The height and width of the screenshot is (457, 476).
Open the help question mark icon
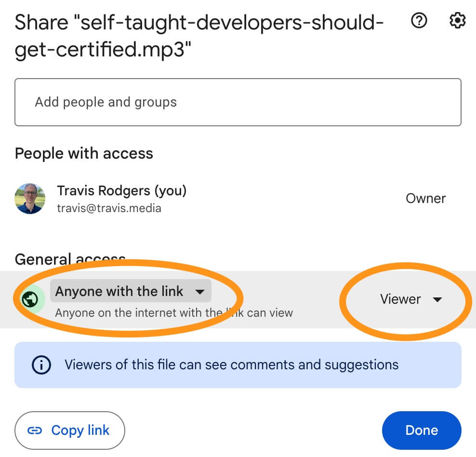(419, 21)
